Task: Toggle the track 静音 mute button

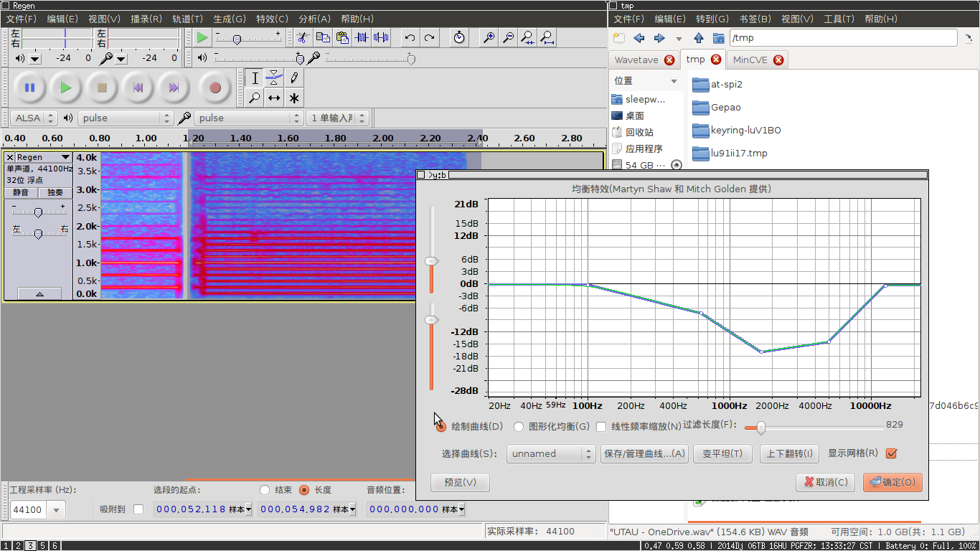Action: pos(21,192)
